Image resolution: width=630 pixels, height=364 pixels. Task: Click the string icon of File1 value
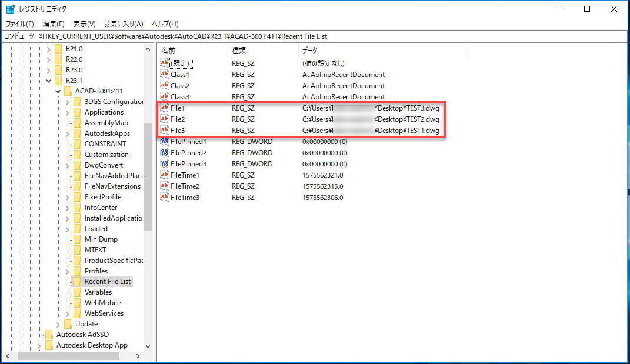[x=164, y=108]
